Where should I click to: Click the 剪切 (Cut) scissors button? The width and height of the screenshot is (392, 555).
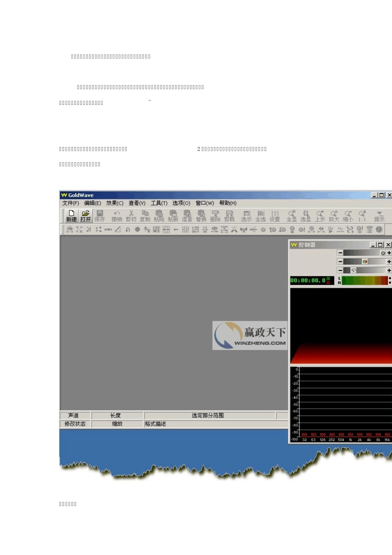click(x=131, y=216)
